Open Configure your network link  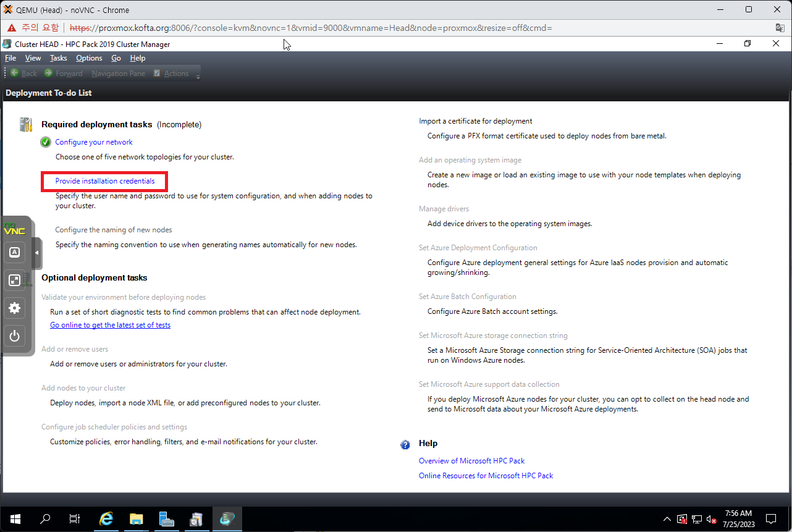(x=94, y=142)
